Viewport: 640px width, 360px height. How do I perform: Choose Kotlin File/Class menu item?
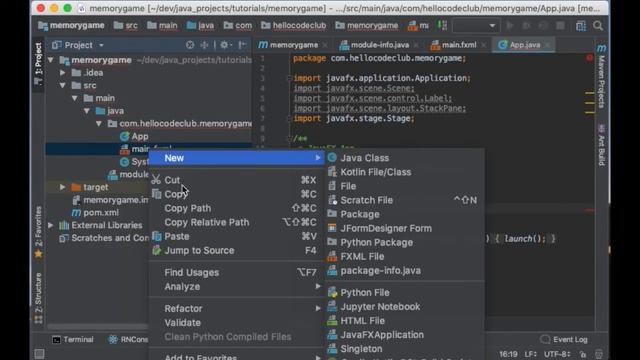405,172
